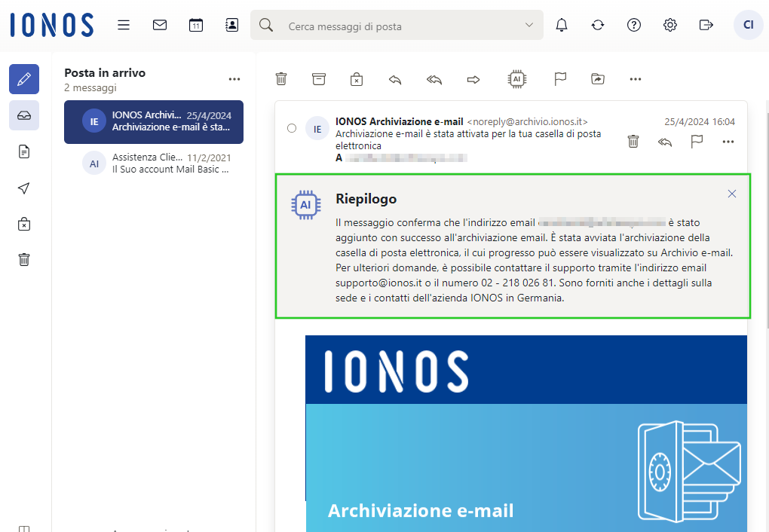This screenshot has width=769, height=532.
Task: Open the CI account avatar menu
Action: click(x=749, y=25)
